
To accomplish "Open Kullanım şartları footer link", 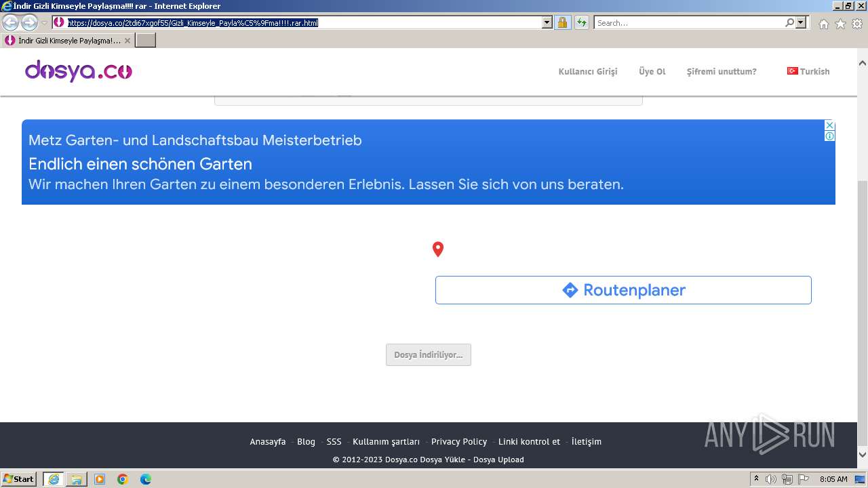I will [386, 441].
